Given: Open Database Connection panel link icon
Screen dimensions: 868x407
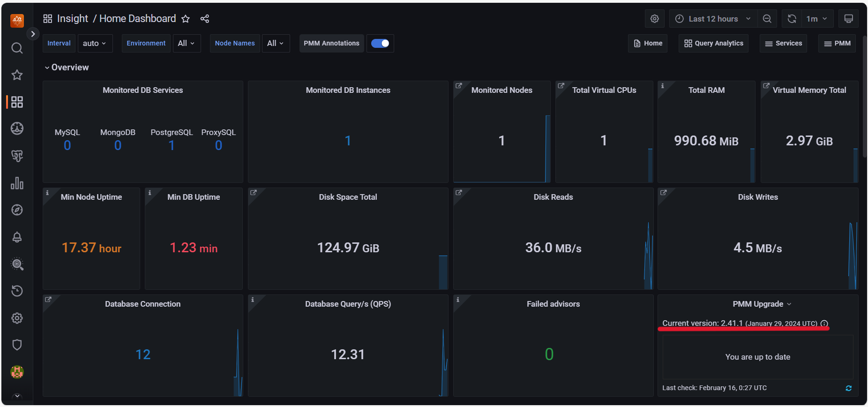Looking at the screenshot, I should click(x=48, y=299).
